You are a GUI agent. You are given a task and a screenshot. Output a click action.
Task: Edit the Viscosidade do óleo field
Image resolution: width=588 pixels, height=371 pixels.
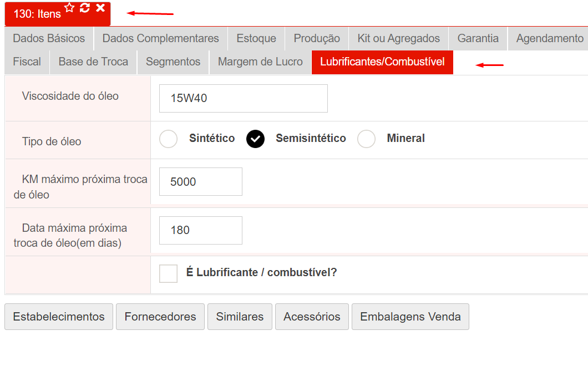244,98
